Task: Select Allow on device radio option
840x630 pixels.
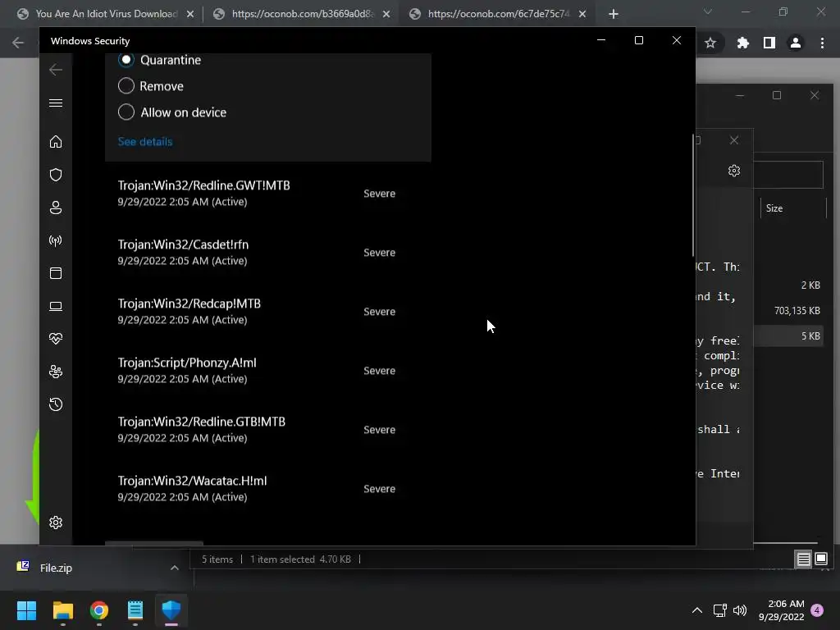Action: pos(126,112)
